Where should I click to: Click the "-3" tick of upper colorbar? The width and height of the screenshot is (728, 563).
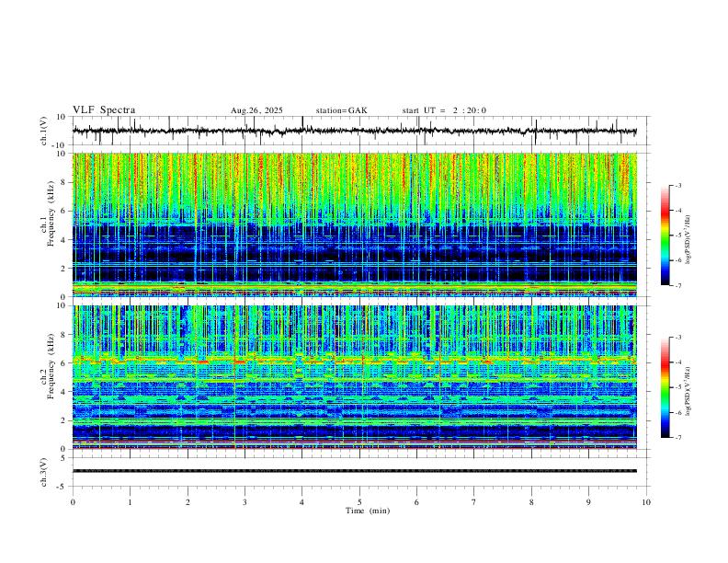(678, 185)
